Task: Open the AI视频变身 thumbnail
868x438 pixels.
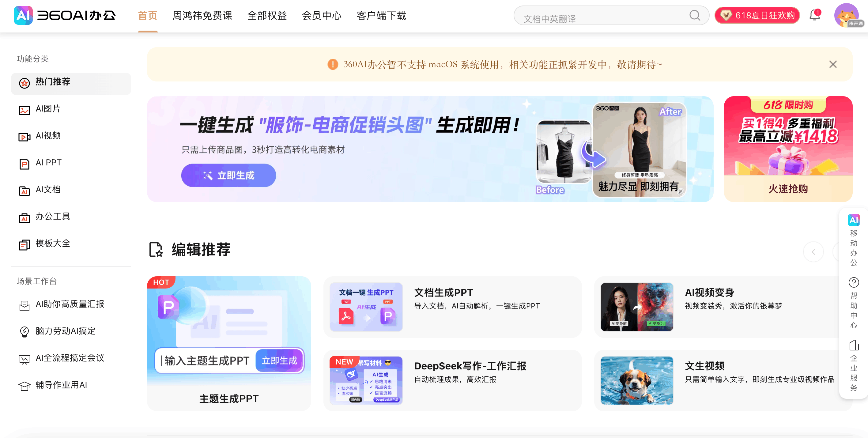Action: click(636, 307)
